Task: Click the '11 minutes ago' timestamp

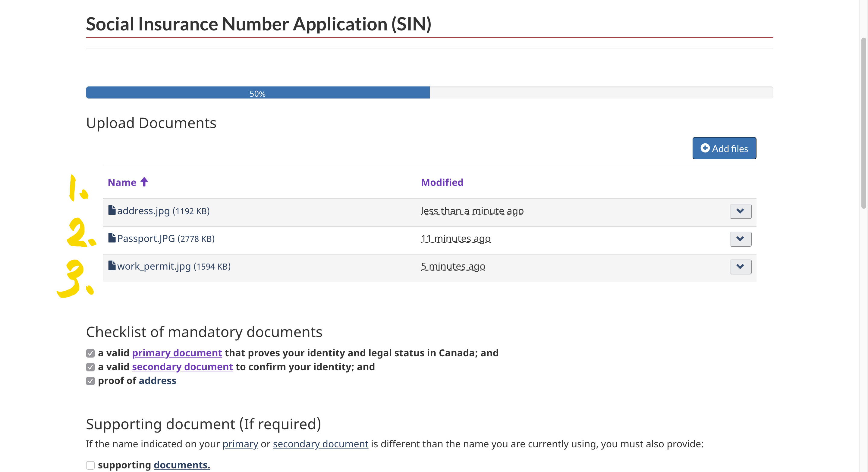Action: tap(456, 238)
